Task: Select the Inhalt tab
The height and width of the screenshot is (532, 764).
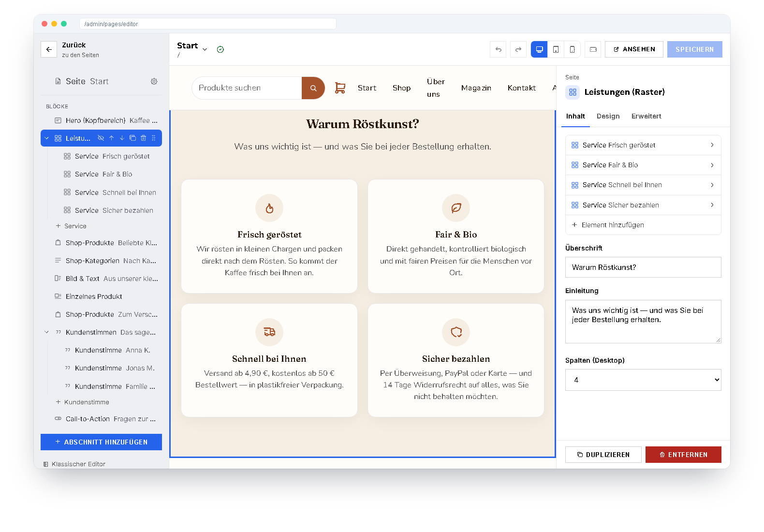Action: pyautogui.click(x=575, y=116)
